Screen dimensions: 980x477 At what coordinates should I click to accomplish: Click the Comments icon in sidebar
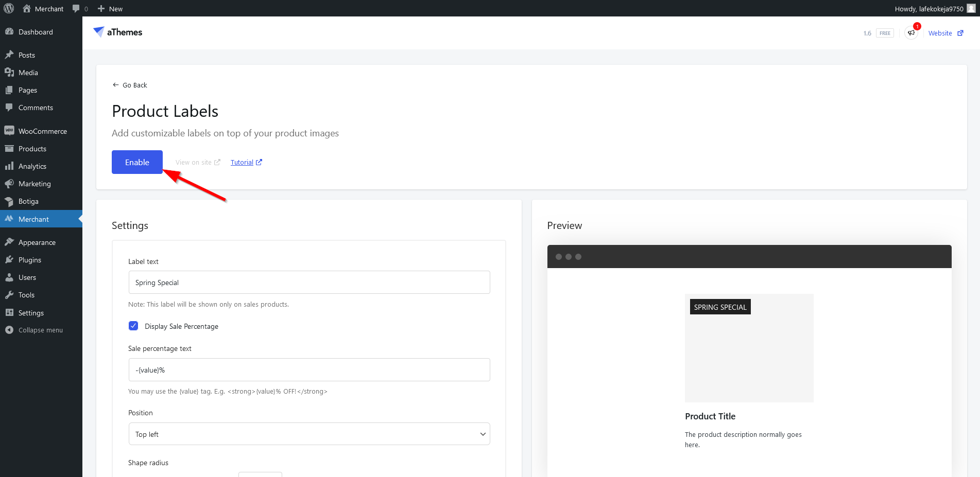click(9, 108)
